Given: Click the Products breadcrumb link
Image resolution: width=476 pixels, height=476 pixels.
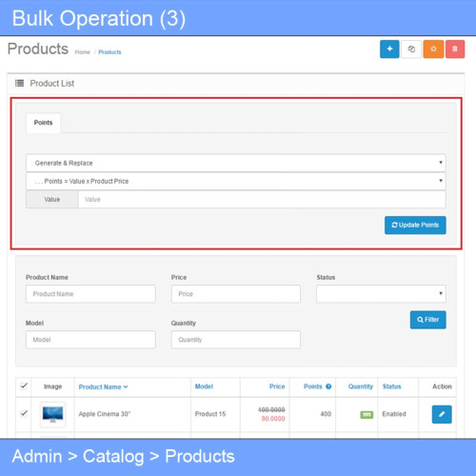Looking at the screenshot, I should point(109,52).
